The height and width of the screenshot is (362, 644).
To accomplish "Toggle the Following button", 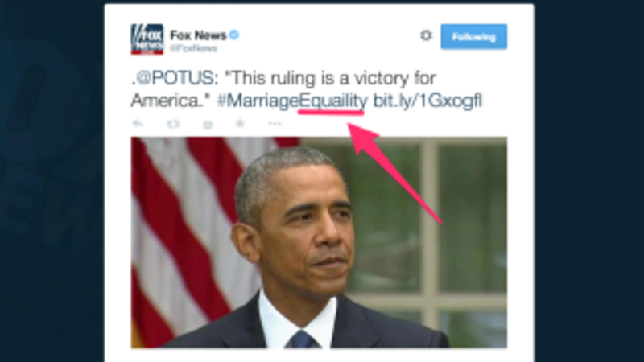I will pyautogui.click(x=473, y=37).
